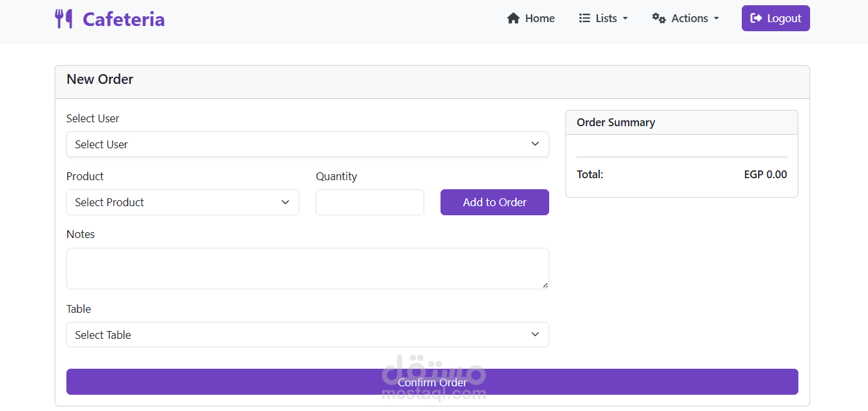Click the Quantity input field
868x411 pixels.
[370, 202]
